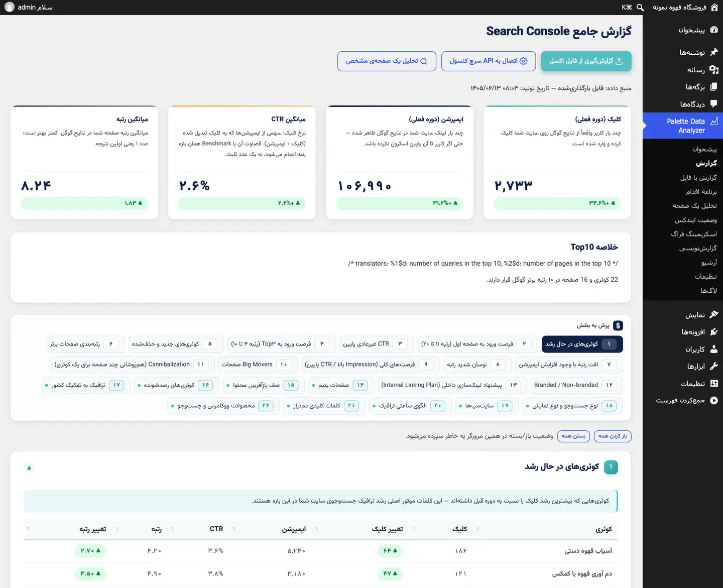This screenshot has width=723, height=588.
Task: Sort table by تغییر کلیک column
Action: pos(387,529)
